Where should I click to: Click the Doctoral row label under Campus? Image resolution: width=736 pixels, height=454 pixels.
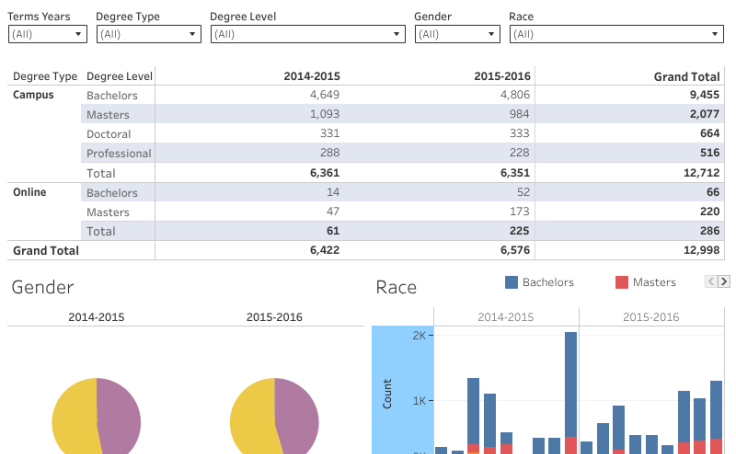click(109, 134)
